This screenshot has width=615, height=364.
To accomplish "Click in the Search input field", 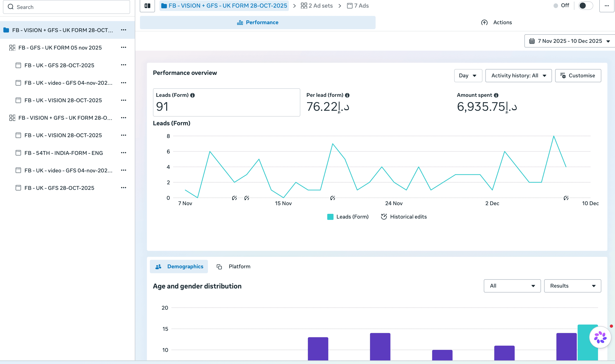I will [x=67, y=7].
